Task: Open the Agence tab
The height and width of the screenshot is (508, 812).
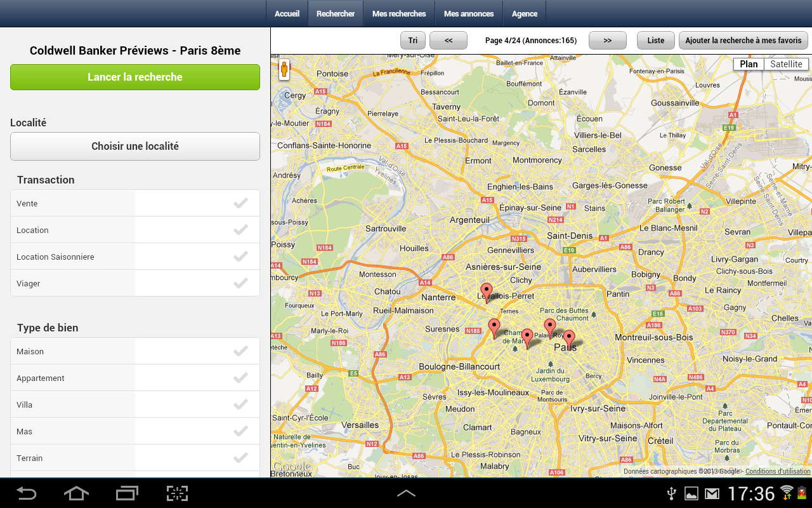Action: point(525,13)
